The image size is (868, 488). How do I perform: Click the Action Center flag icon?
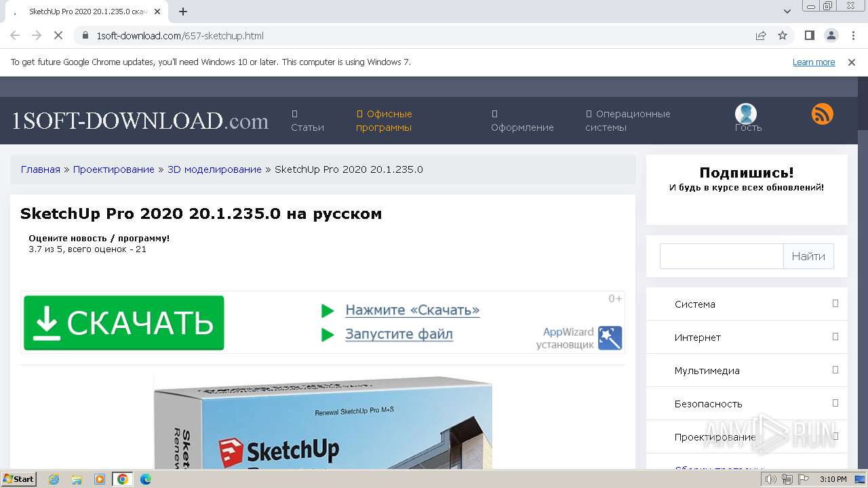point(802,479)
